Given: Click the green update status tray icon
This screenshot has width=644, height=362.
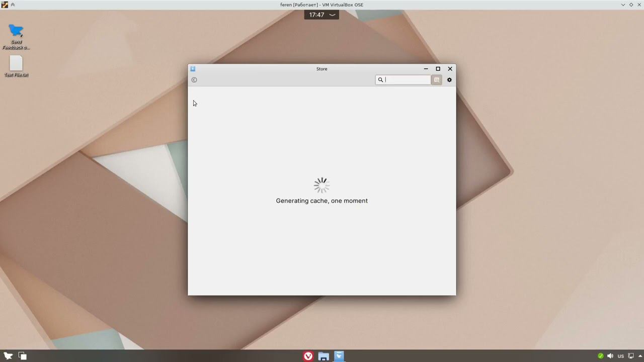Looking at the screenshot, I should pos(600,356).
